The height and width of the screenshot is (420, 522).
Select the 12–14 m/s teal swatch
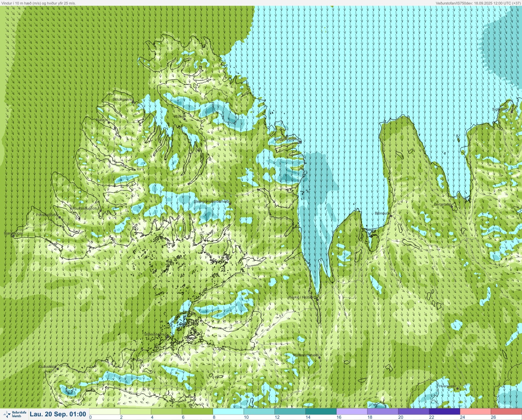[290, 411]
